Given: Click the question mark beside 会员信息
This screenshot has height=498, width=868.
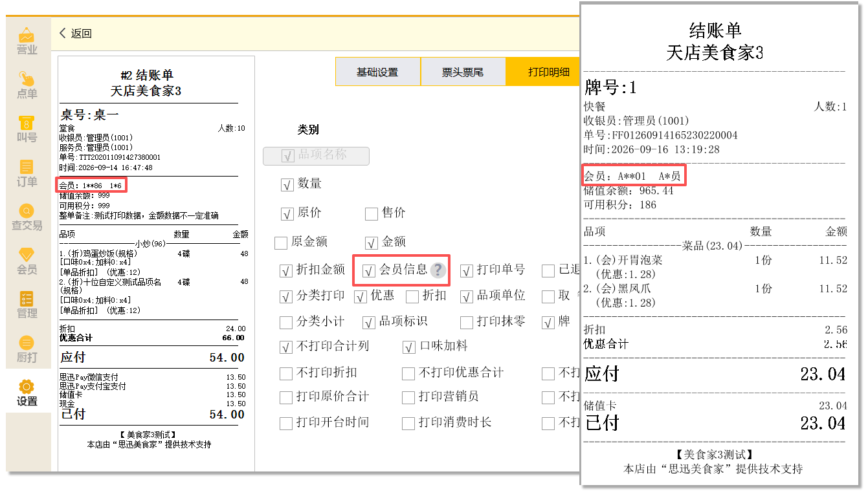Looking at the screenshot, I should click(x=438, y=270).
